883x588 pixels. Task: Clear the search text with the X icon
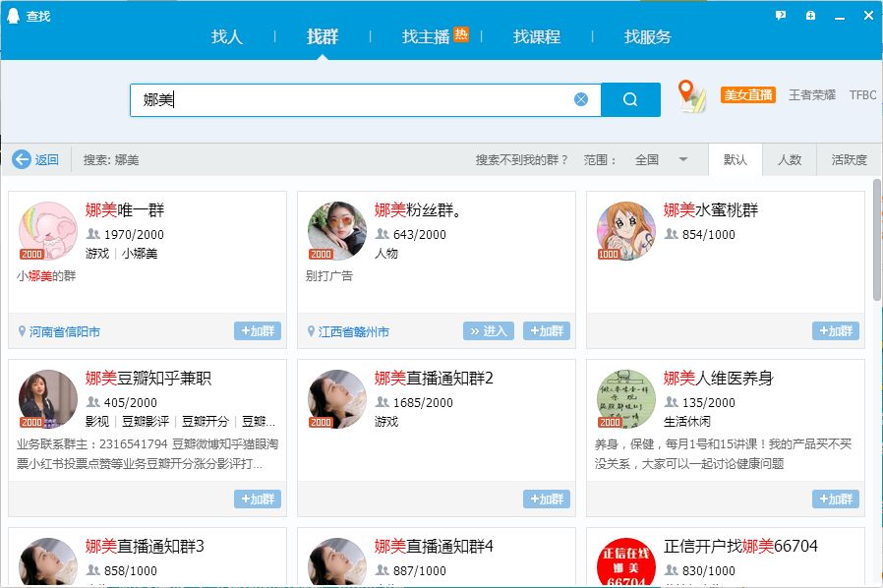coord(580,99)
